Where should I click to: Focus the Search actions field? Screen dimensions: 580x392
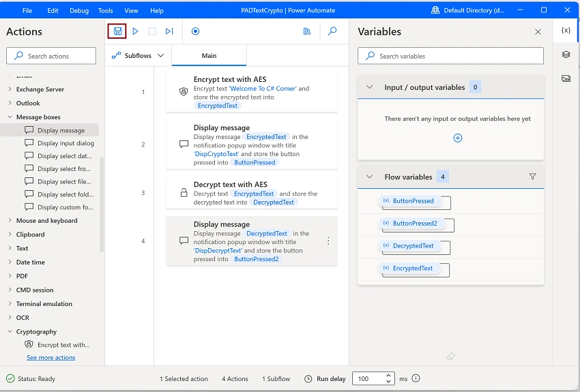[x=51, y=56]
